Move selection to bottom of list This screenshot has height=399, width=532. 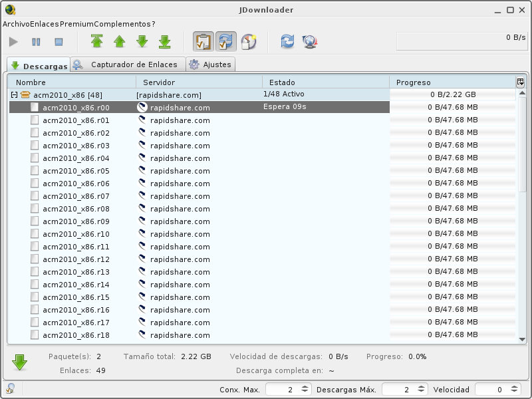[x=165, y=41]
